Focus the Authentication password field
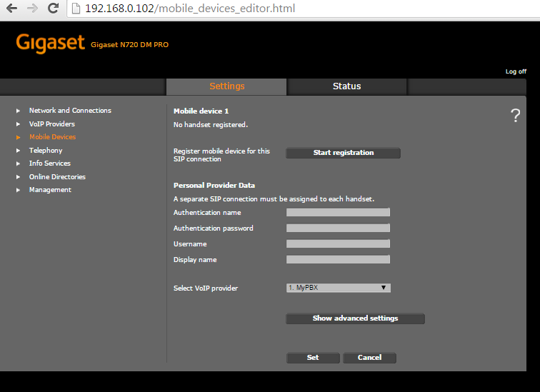This screenshot has width=540, height=392. pyautogui.click(x=338, y=228)
